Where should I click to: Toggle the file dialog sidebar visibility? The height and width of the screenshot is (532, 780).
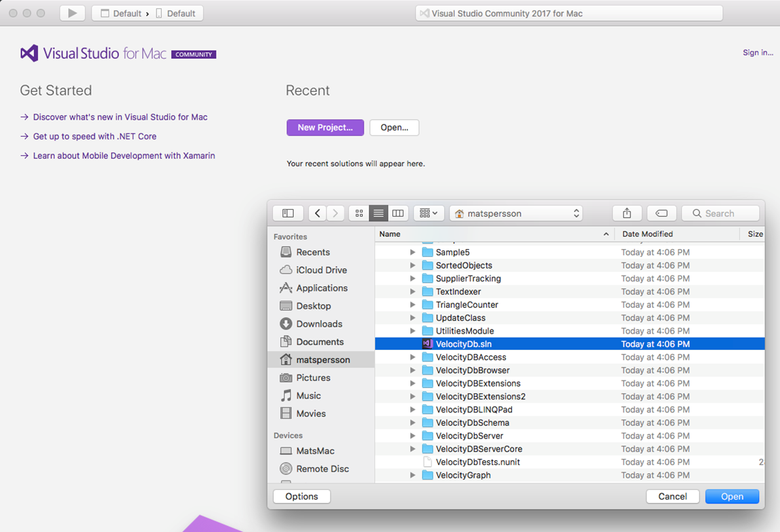pyautogui.click(x=288, y=213)
